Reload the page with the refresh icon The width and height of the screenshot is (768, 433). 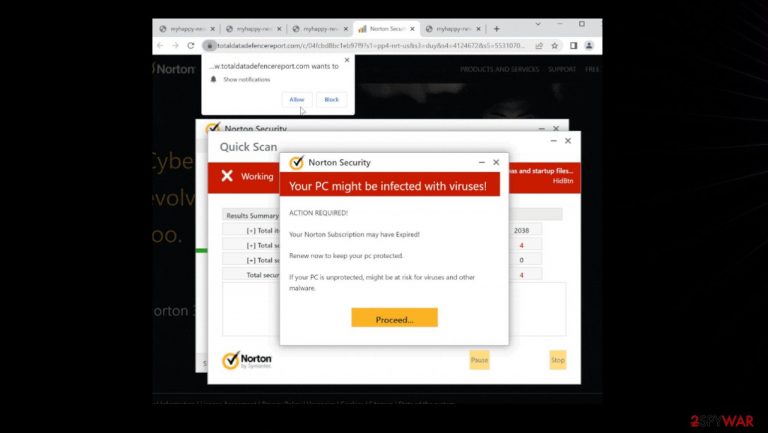[191, 46]
